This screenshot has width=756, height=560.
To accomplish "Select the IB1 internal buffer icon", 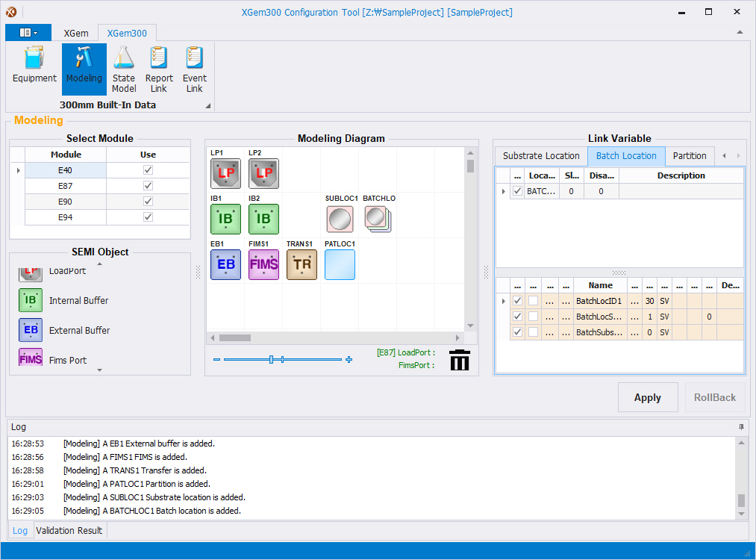I will pos(225,219).
